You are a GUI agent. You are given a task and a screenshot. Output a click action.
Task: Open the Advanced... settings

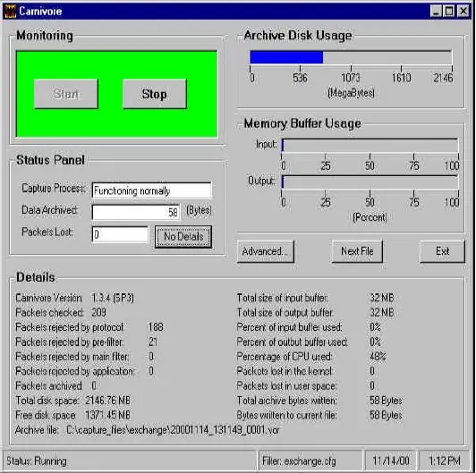click(266, 251)
